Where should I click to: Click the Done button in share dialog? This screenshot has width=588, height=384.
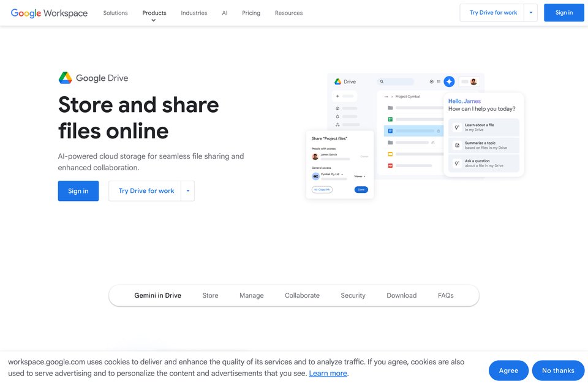[361, 190]
